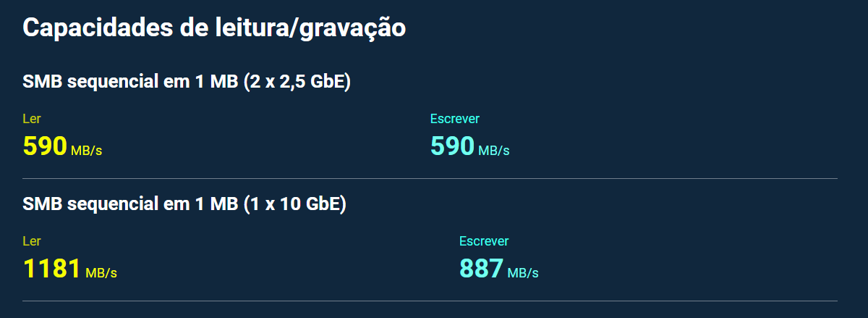
Task: Click the 'Ler' label under 2 x 2,5 GbE
Action: [31, 119]
